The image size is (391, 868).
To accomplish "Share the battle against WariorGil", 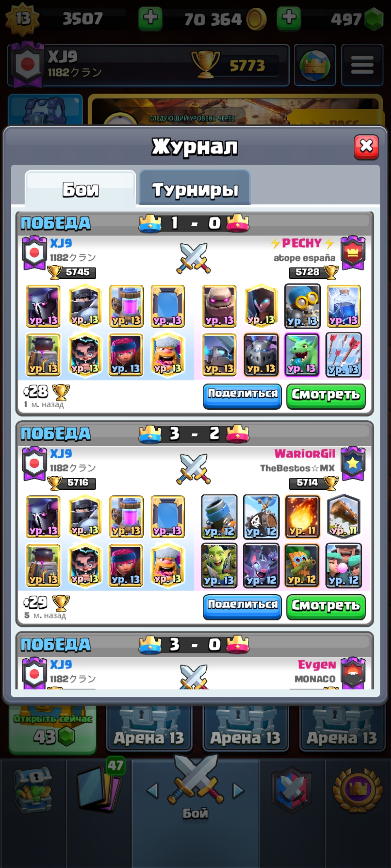I will [242, 607].
